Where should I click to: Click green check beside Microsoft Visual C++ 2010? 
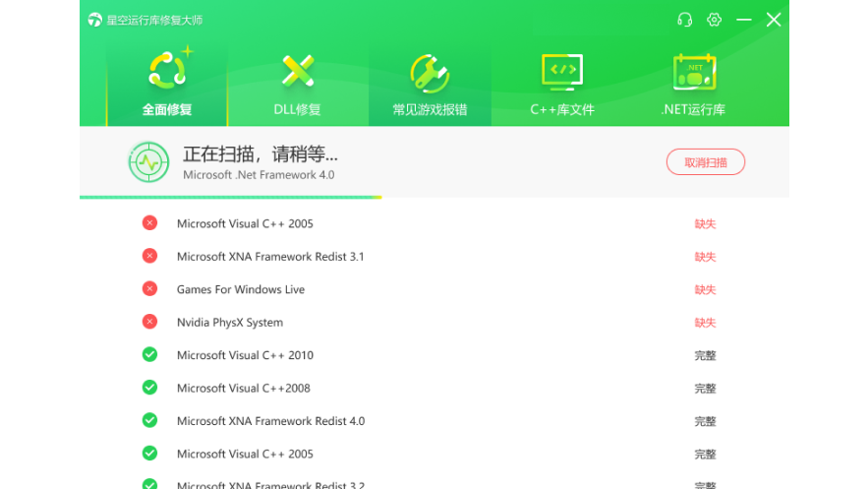click(x=149, y=354)
